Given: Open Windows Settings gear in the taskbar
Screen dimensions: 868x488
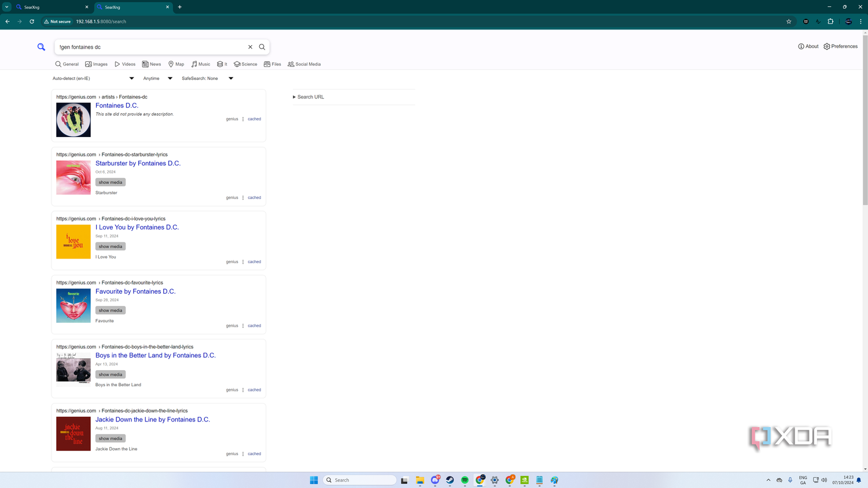Looking at the screenshot, I should click(495, 480).
